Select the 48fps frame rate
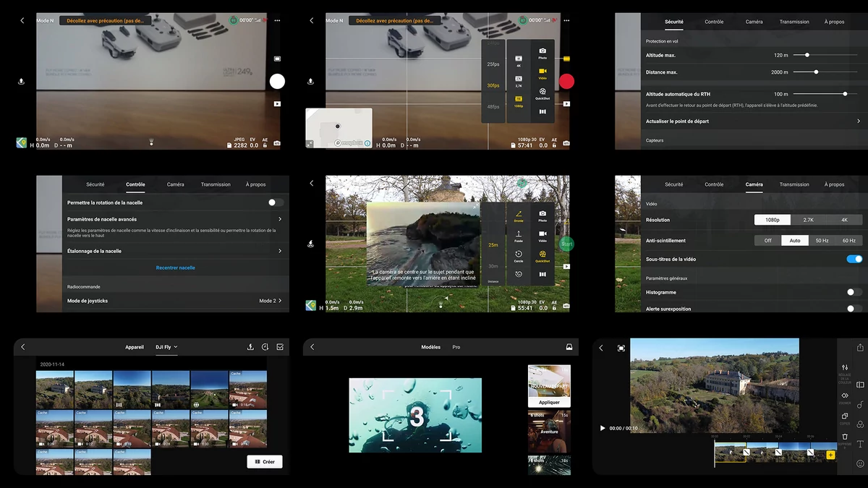 coord(493,106)
